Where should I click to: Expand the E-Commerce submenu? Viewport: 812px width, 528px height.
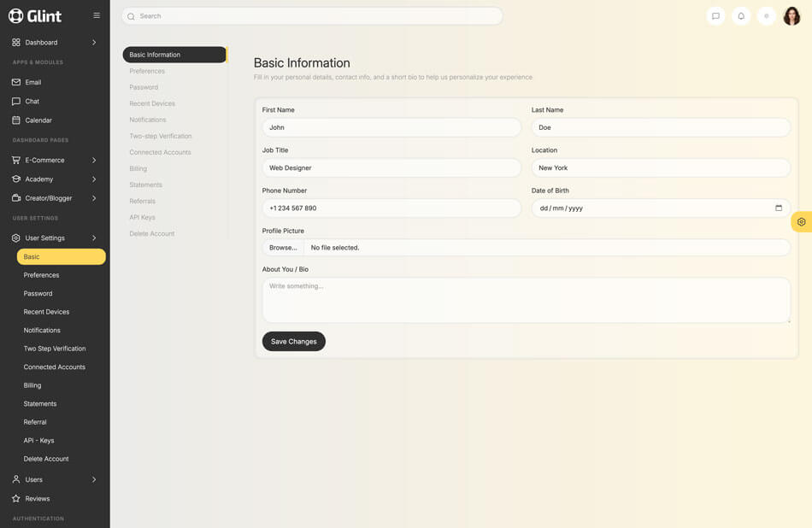(x=94, y=160)
